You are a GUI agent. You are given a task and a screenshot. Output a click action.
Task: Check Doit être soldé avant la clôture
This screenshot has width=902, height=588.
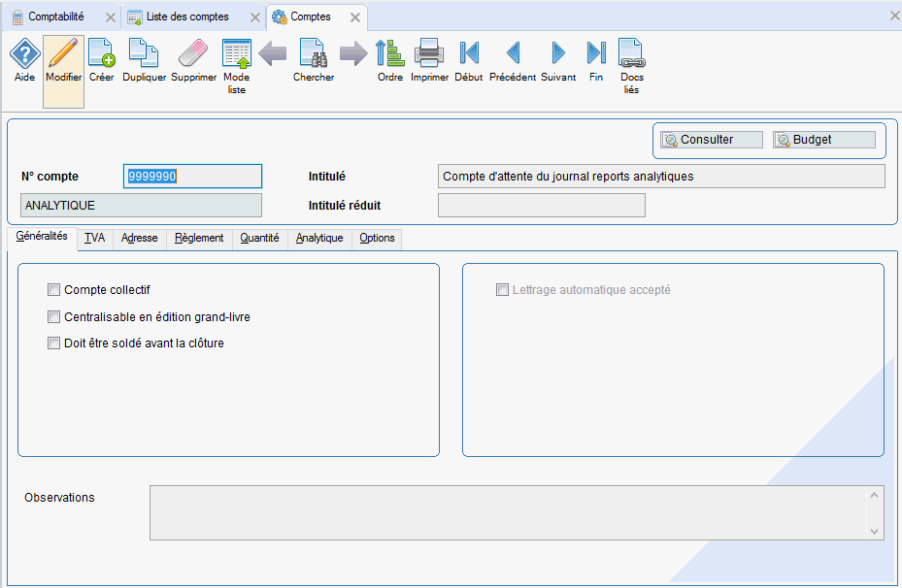click(54, 343)
